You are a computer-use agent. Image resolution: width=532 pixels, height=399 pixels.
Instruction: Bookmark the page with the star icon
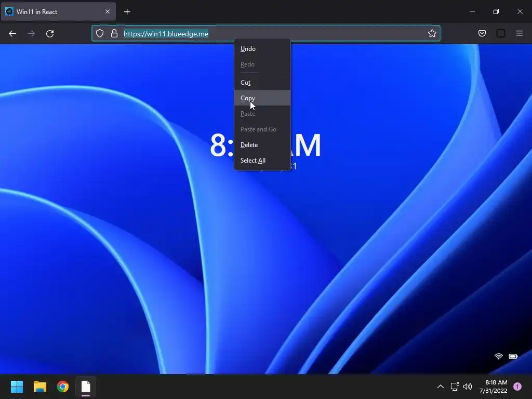(432, 33)
